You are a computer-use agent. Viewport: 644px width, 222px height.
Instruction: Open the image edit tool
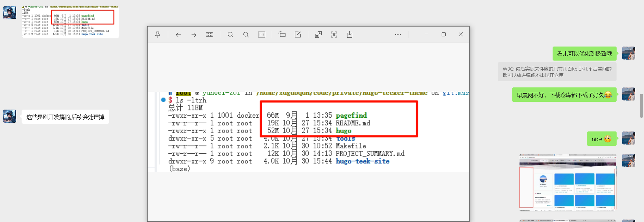coord(298,35)
